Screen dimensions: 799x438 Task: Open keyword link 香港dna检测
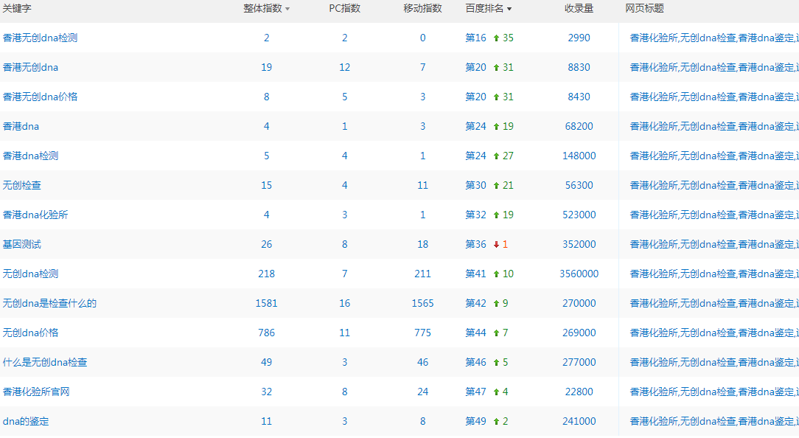(30, 156)
